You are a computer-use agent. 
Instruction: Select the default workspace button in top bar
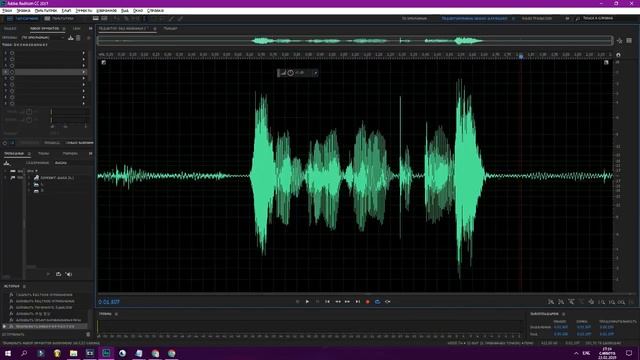pyautogui.click(x=414, y=18)
